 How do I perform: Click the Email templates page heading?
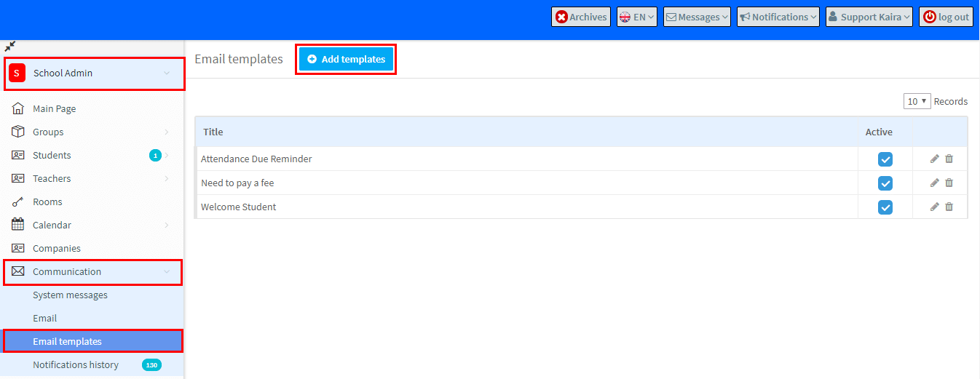click(239, 59)
